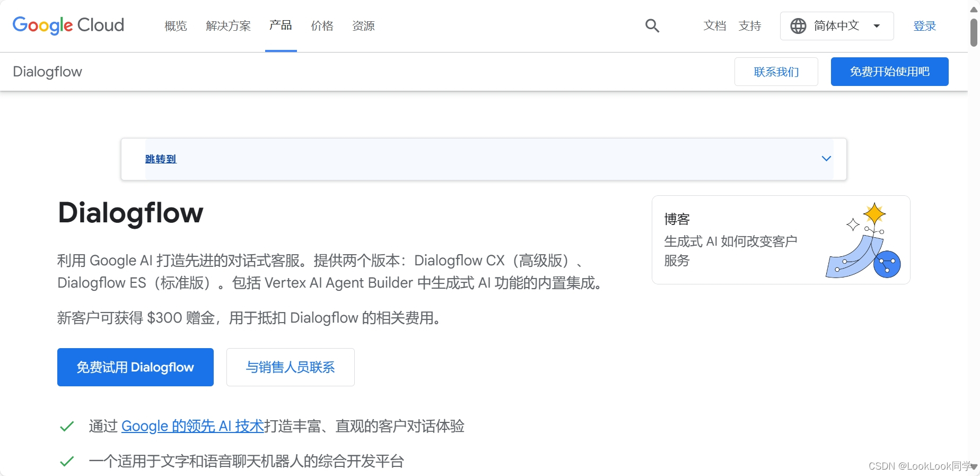Click the 与销售人员联系 button
The image size is (980, 476).
[291, 367]
